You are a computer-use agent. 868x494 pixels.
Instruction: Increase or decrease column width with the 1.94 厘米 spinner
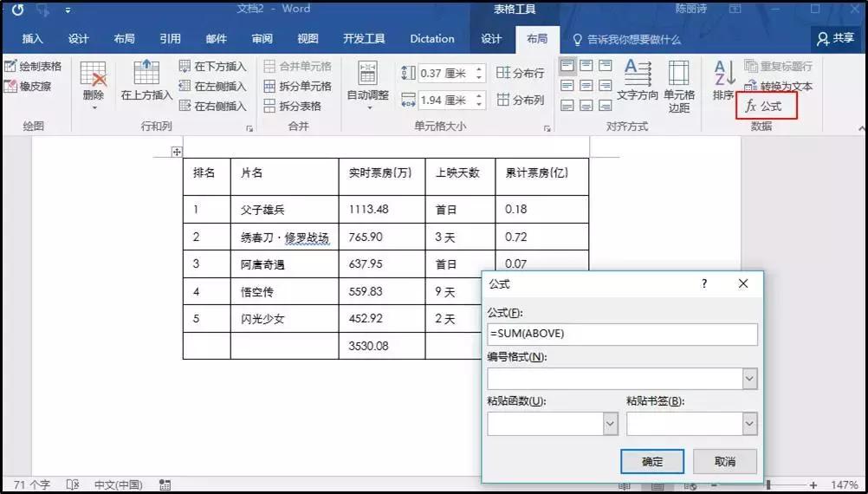click(479, 101)
